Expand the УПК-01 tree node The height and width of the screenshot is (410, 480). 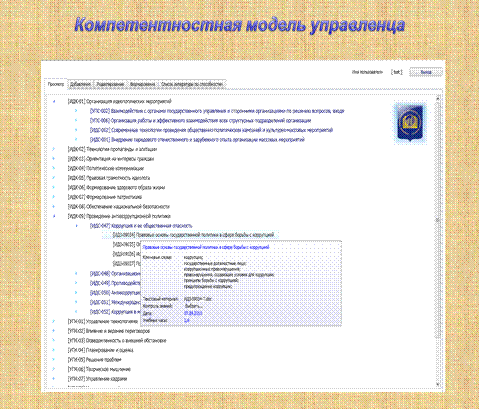(54, 322)
